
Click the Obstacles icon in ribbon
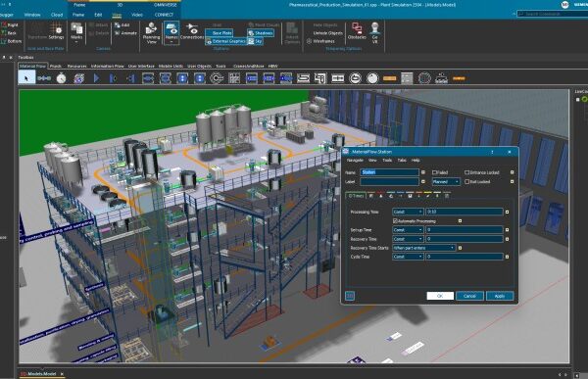tap(357, 30)
